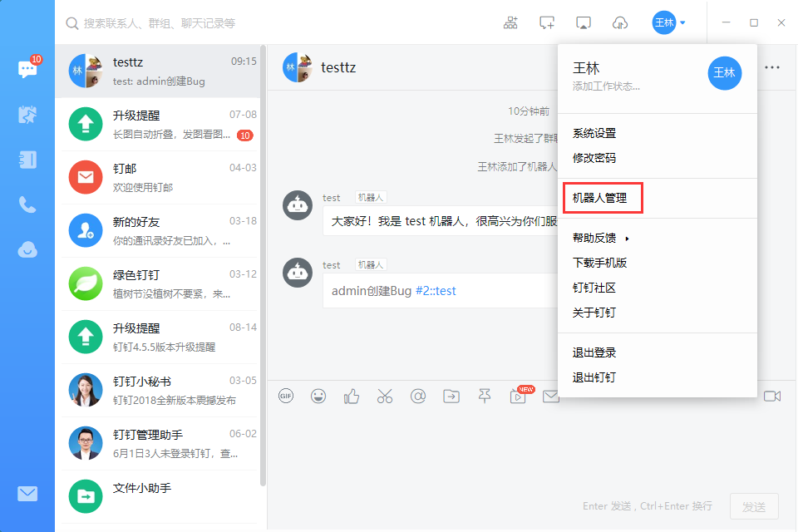Select 下载手机版 from the menu
The height and width of the screenshot is (532, 798).
[599, 263]
